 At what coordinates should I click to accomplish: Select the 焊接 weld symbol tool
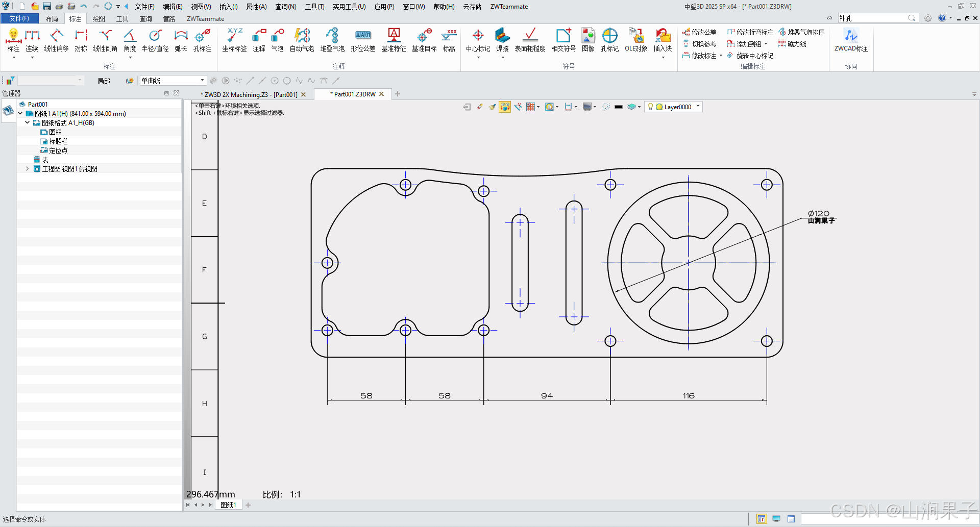pyautogui.click(x=502, y=39)
